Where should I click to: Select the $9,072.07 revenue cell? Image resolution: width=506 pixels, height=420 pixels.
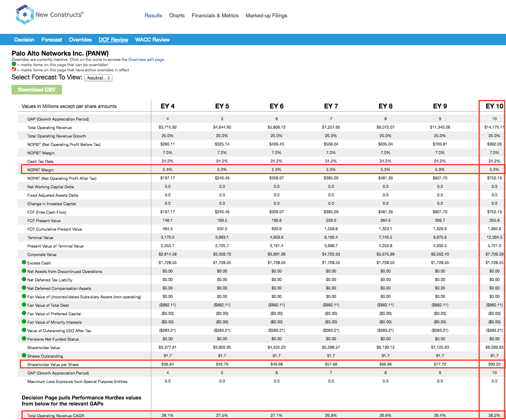(385, 127)
